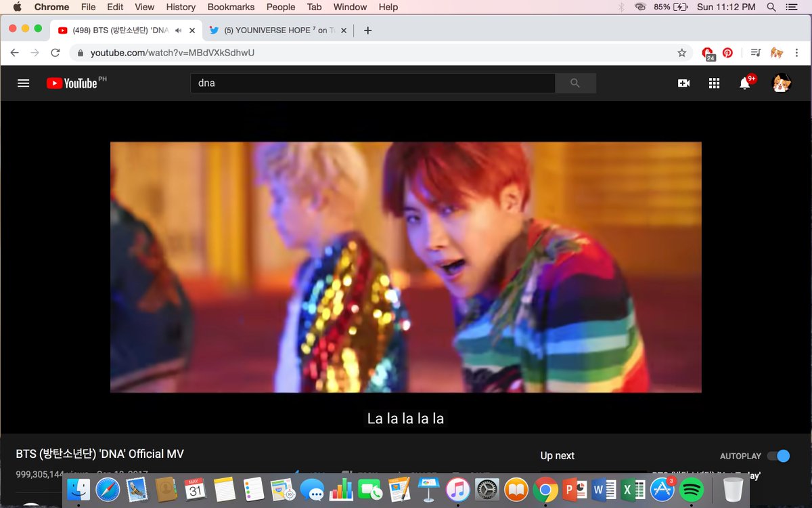Viewport: 812px width, 508px height.
Task: Open the Tab menu
Action: click(314, 7)
